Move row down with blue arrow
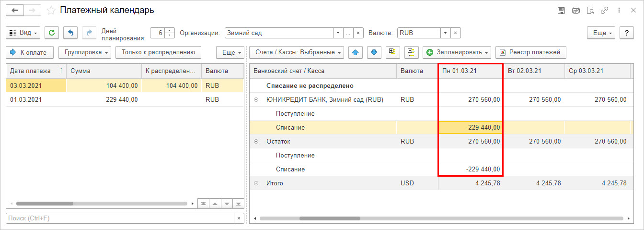Viewport: 644px width, 230px height. pyautogui.click(x=374, y=52)
